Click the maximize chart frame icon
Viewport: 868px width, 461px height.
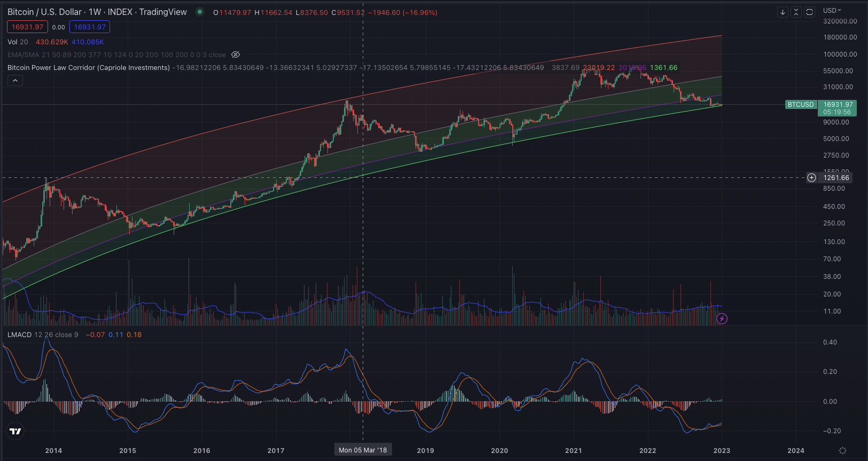click(x=810, y=12)
